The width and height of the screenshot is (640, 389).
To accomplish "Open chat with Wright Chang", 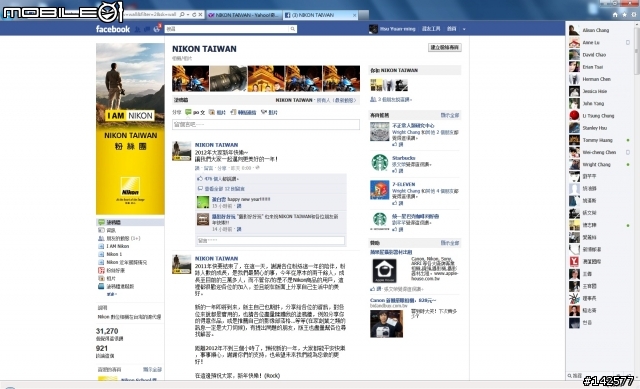I will click(x=600, y=164).
